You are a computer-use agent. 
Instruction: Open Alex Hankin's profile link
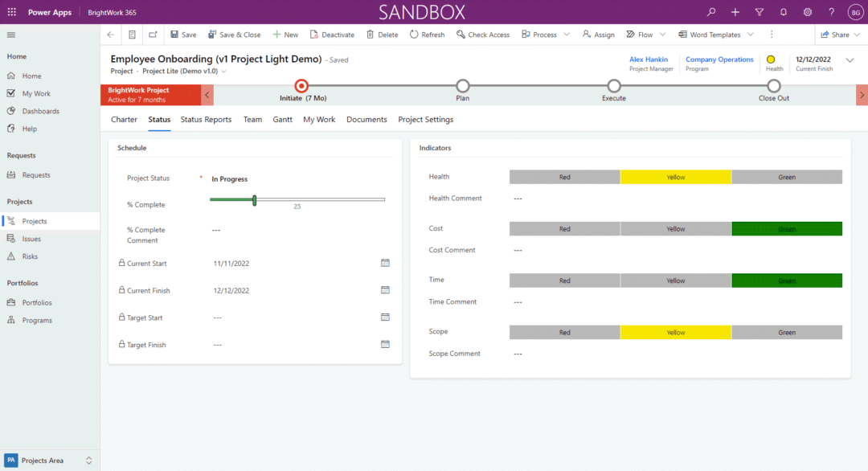[x=649, y=58]
